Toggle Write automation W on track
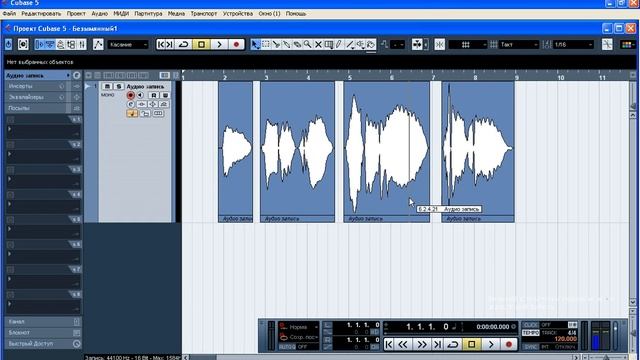 point(165,95)
